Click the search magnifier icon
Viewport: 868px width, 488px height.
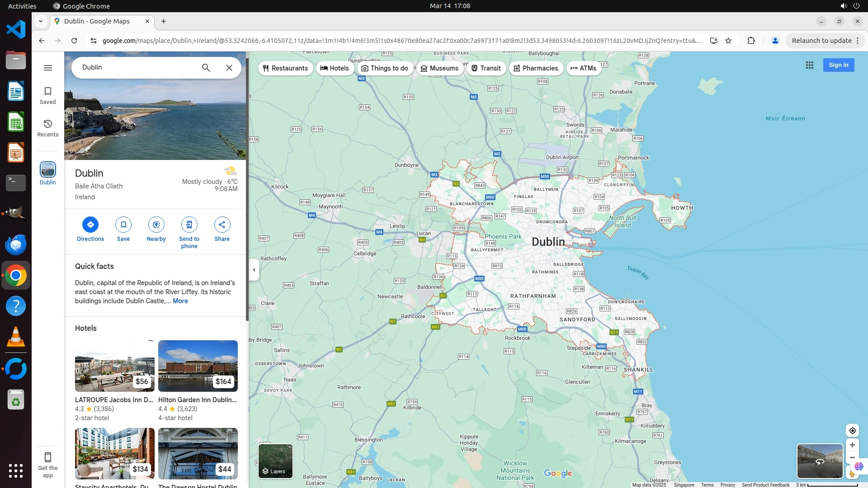point(206,68)
